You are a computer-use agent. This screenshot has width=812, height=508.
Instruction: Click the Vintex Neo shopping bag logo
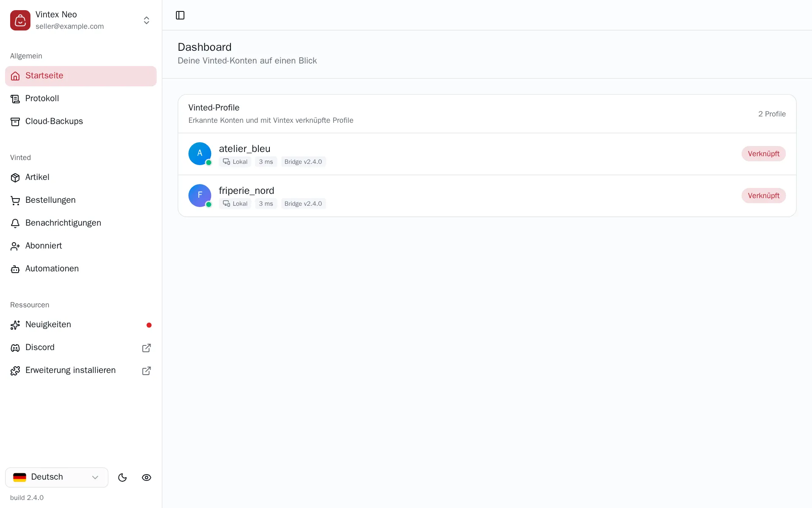tap(20, 20)
